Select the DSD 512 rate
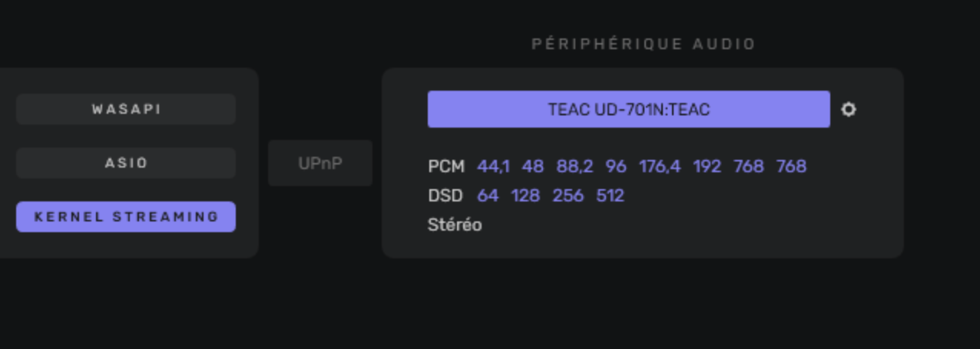 tap(610, 195)
